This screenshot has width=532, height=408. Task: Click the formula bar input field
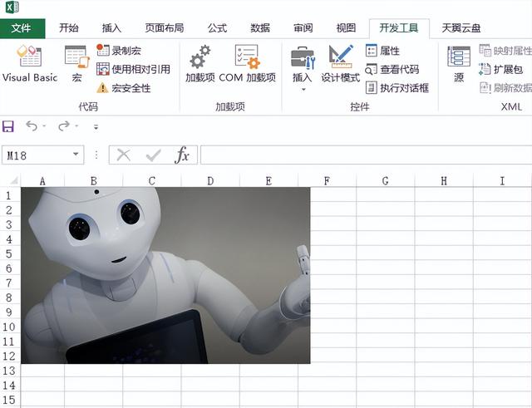coord(366,155)
